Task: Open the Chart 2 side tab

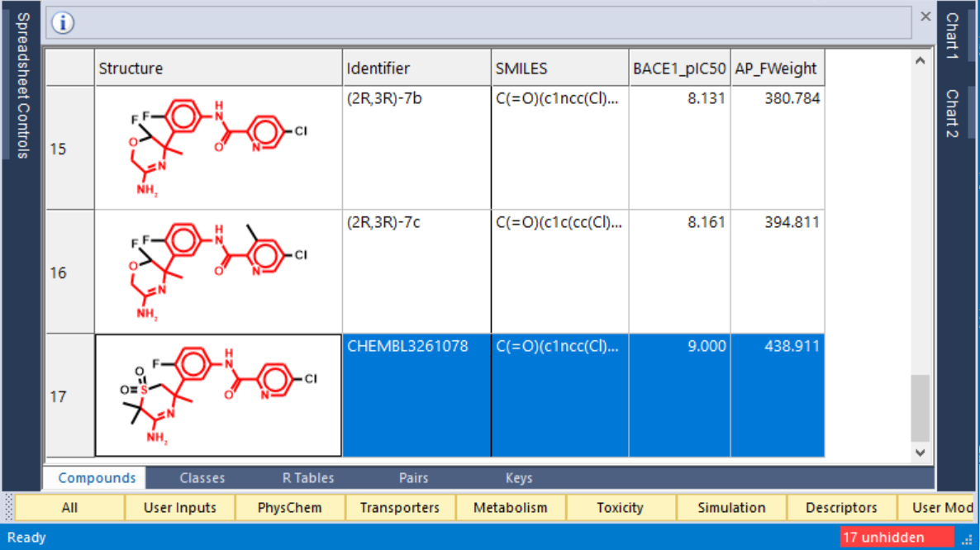Action: pos(952,113)
